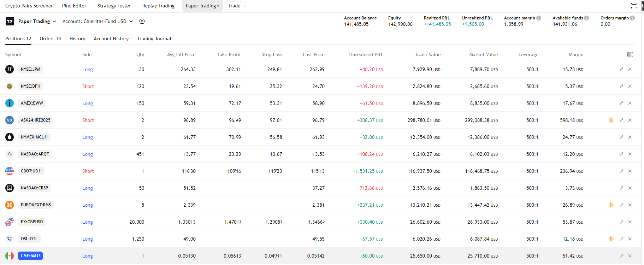Click Take Profit value 302.11 for JPM

point(234,69)
